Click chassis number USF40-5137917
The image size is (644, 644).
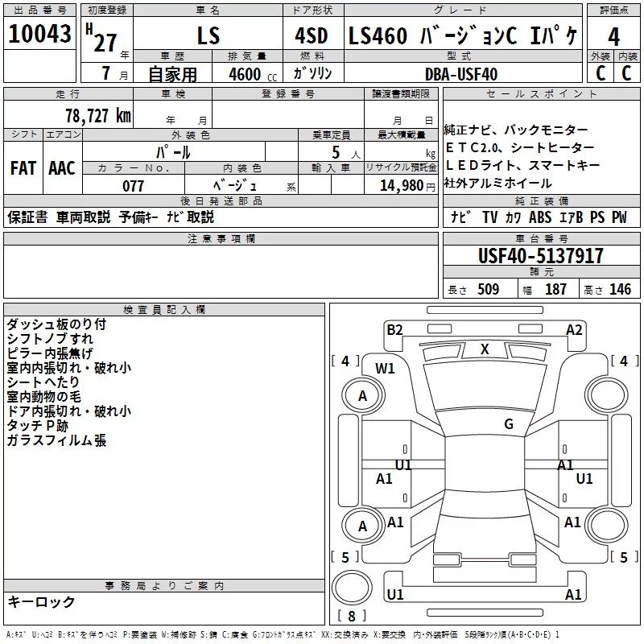[x=541, y=255]
